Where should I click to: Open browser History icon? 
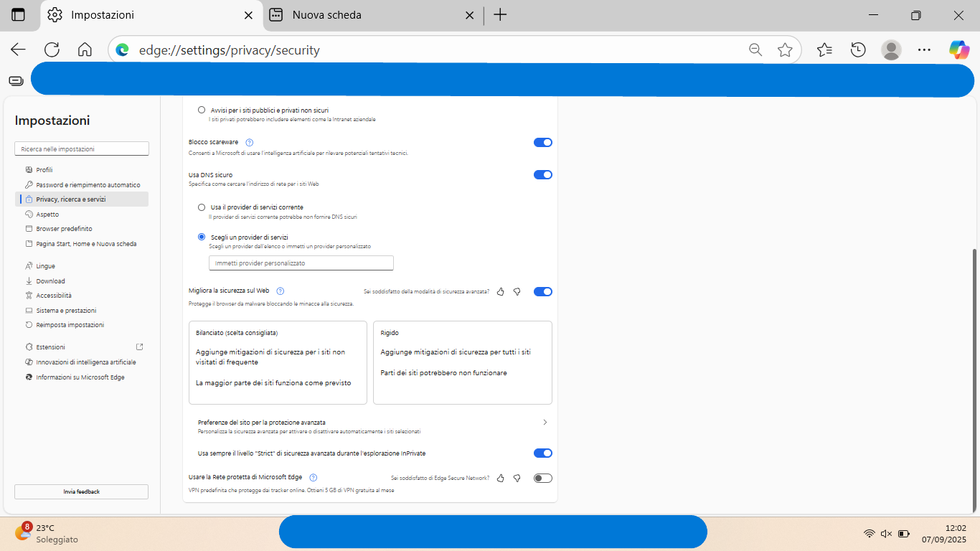[x=858, y=50]
